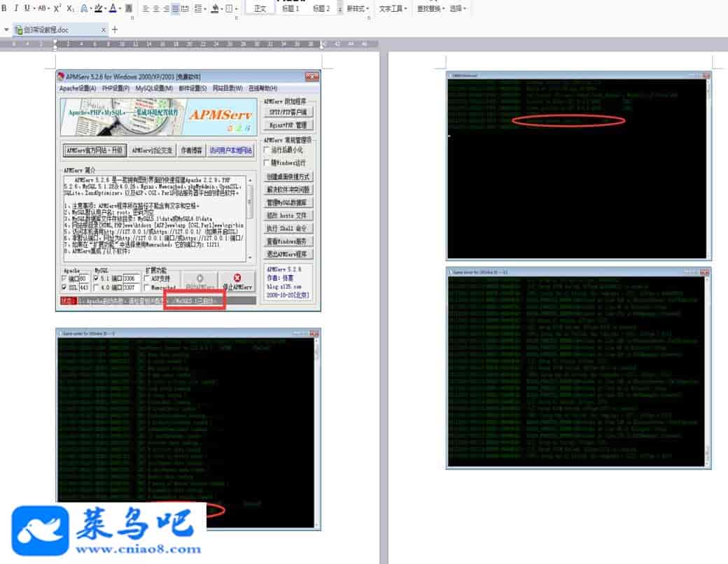Image resolution: width=728 pixels, height=564 pixels.
Task: Apply subscript to text
Action: [70, 8]
